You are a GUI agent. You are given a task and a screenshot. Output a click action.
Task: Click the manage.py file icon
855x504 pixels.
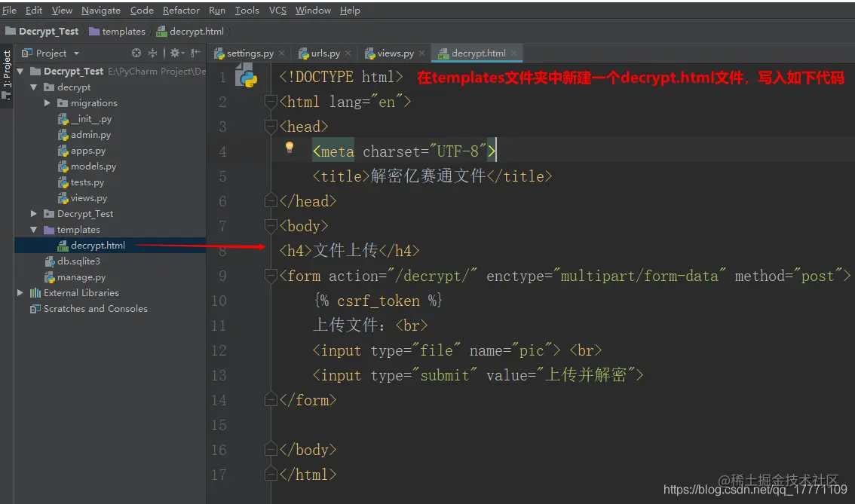[51, 276]
